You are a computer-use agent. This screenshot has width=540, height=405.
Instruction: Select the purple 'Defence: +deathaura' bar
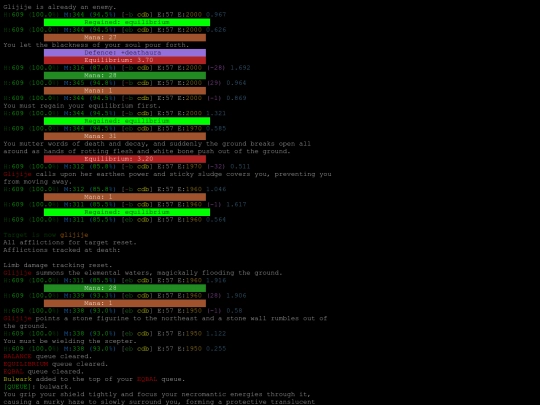(x=125, y=52)
